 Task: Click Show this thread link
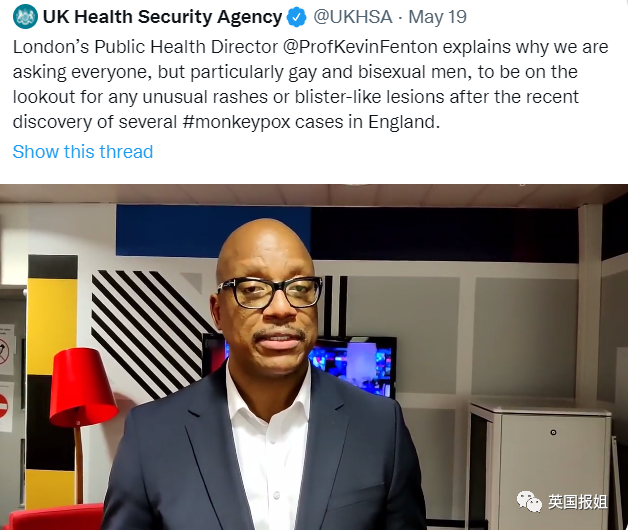pyautogui.click(x=83, y=152)
